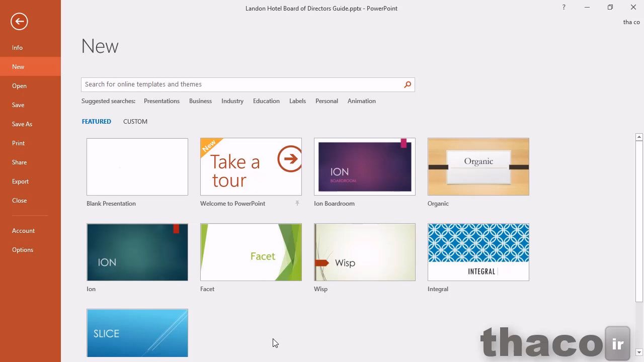Switch to the CUSTOM tab
644x362 pixels.
coord(135,122)
